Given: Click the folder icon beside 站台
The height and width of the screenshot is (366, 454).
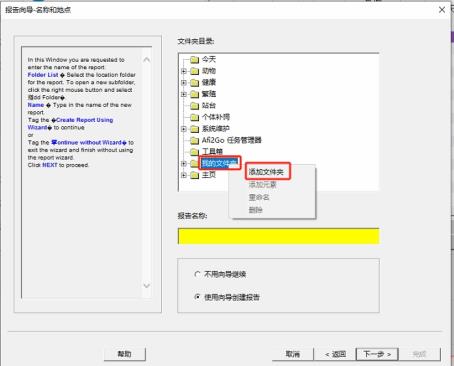Looking at the screenshot, I should click(194, 106).
